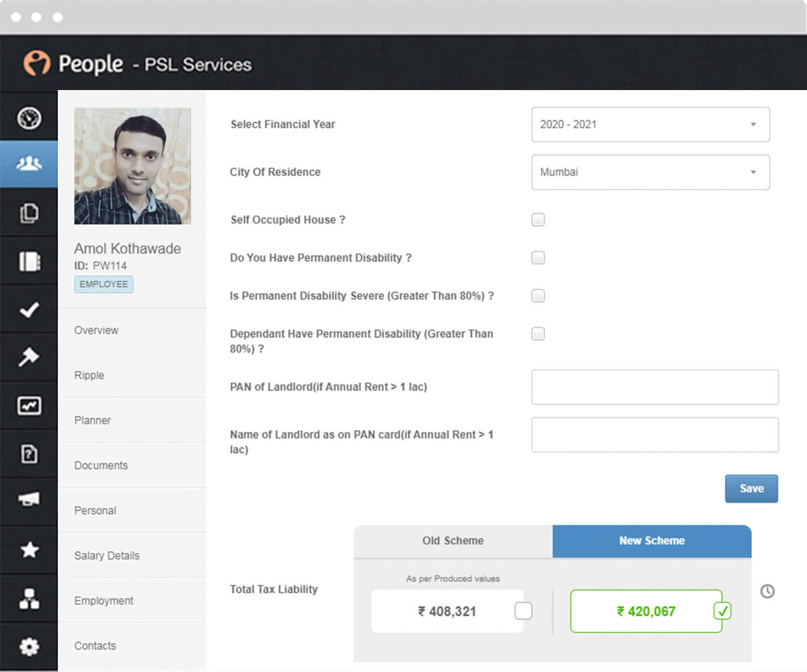This screenshot has height=672, width=807.
Task: Click the org chart hierarchy sidebar icon
Action: (x=29, y=598)
